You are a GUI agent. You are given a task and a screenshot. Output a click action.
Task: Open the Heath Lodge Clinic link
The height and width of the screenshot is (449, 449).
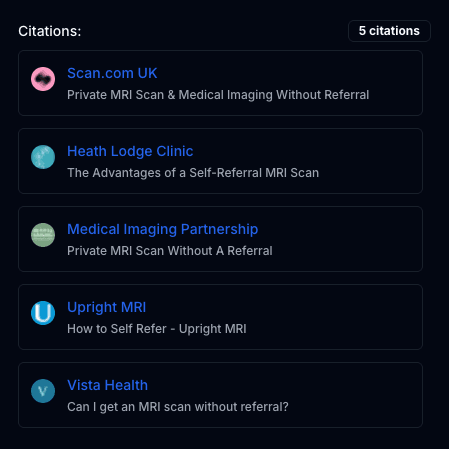(130, 151)
